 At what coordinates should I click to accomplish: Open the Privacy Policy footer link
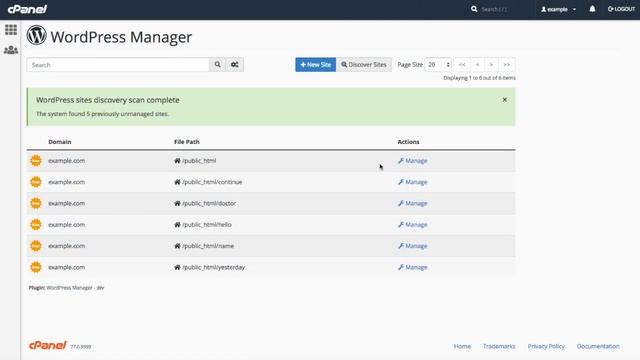click(546, 346)
